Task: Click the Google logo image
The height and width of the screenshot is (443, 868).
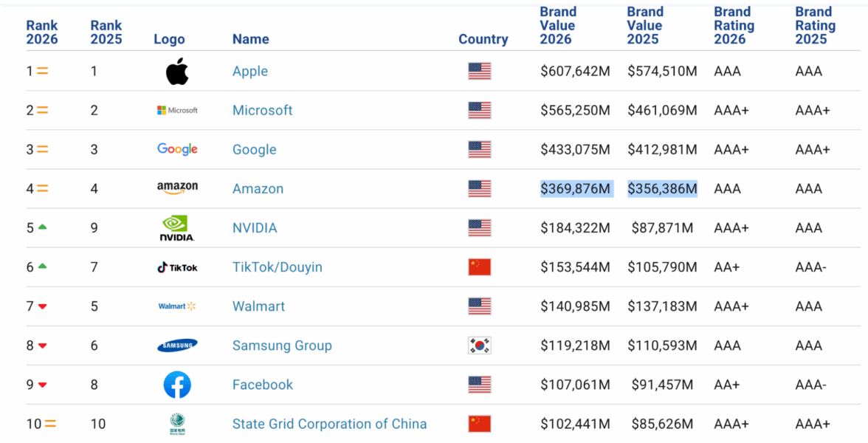Action: click(177, 149)
